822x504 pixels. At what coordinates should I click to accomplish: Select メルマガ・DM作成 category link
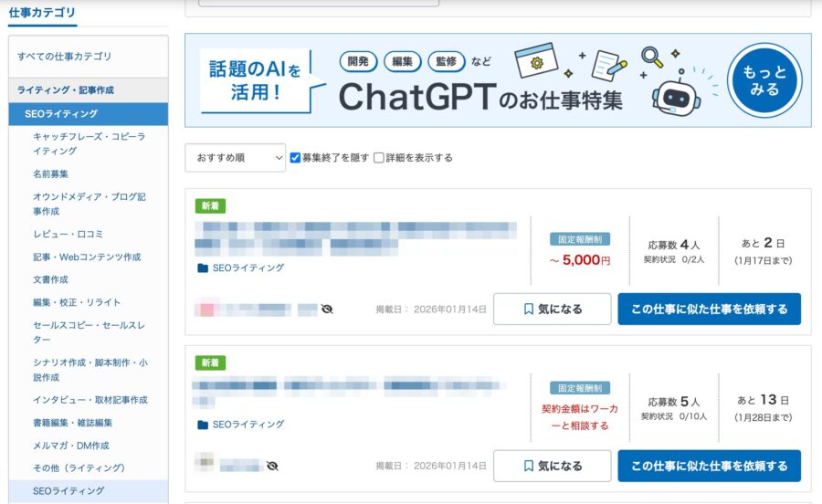point(70,446)
